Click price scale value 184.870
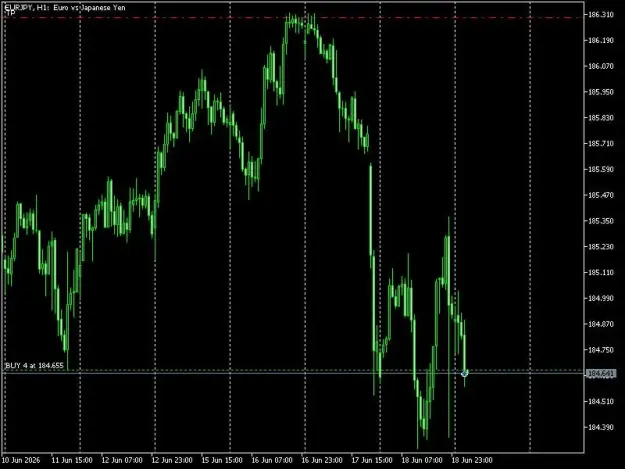 click(x=601, y=324)
